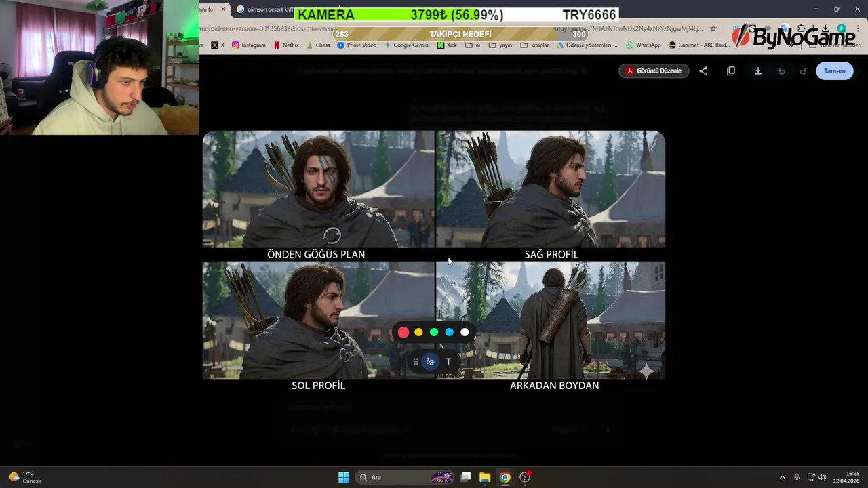Open the Windows Start menu
The height and width of the screenshot is (488, 868).
[x=344, y=477]
